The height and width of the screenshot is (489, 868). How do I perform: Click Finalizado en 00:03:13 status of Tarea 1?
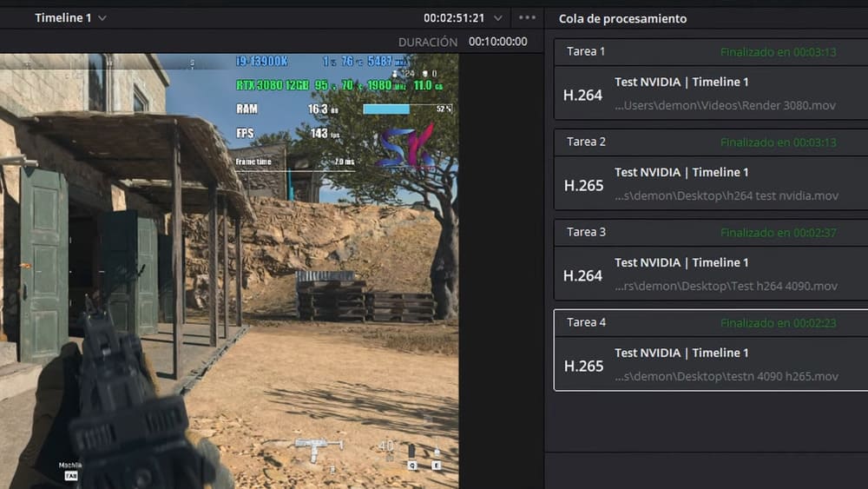[779, 52]
